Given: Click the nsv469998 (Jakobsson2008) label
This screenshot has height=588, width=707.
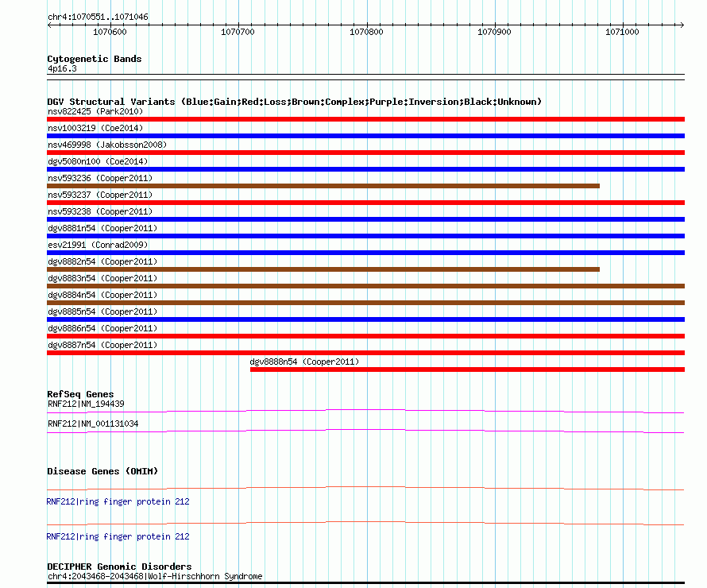Looking at the screenshot, I should (107, 145).
